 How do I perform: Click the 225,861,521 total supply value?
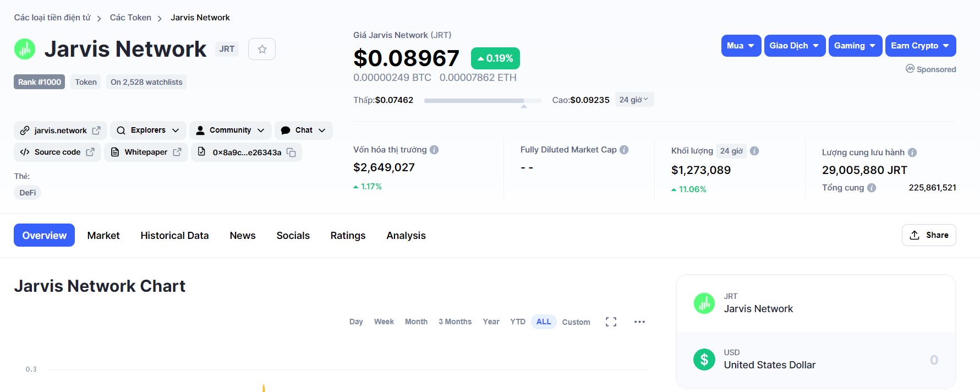pyautogui.click(x=932, y=188)
